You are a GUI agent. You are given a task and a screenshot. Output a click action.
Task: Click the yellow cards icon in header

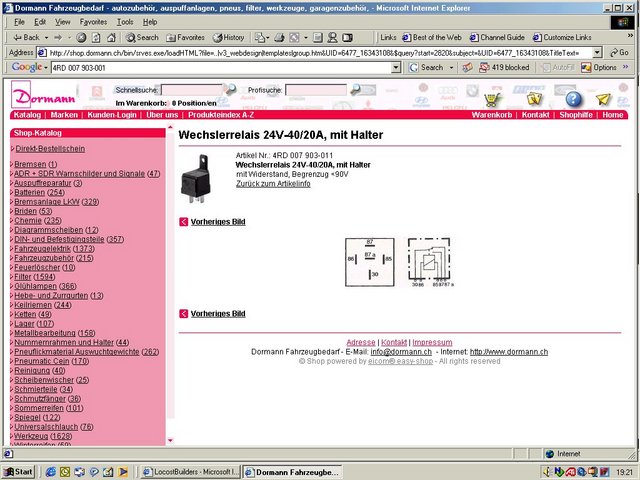pyautogui.click(x=534, y=98)
